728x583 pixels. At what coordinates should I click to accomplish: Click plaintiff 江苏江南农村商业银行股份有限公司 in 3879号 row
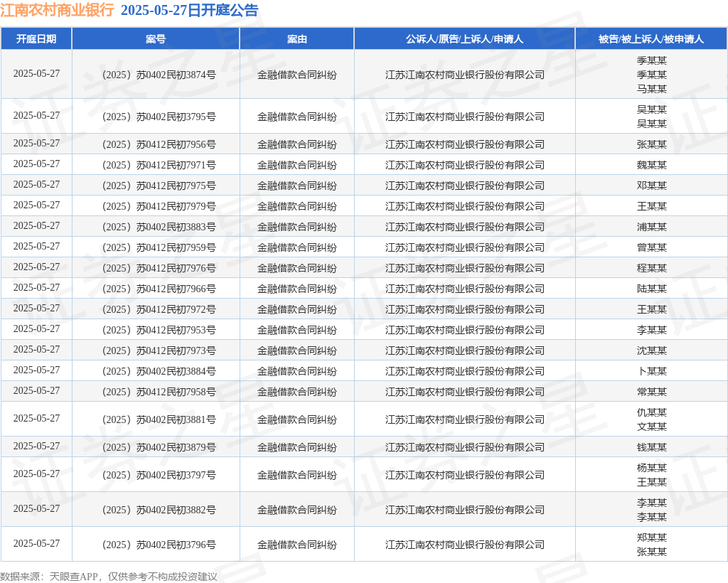pos(465,447)
